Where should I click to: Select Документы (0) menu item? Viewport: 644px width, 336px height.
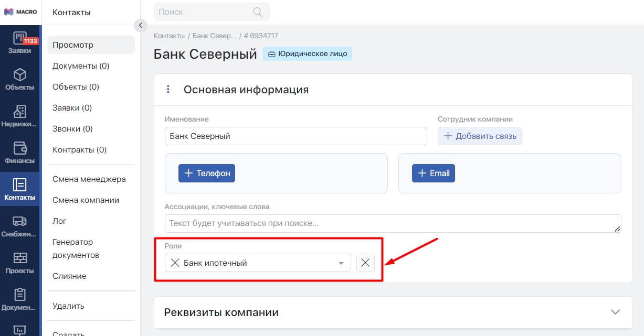tap(81, 66)
